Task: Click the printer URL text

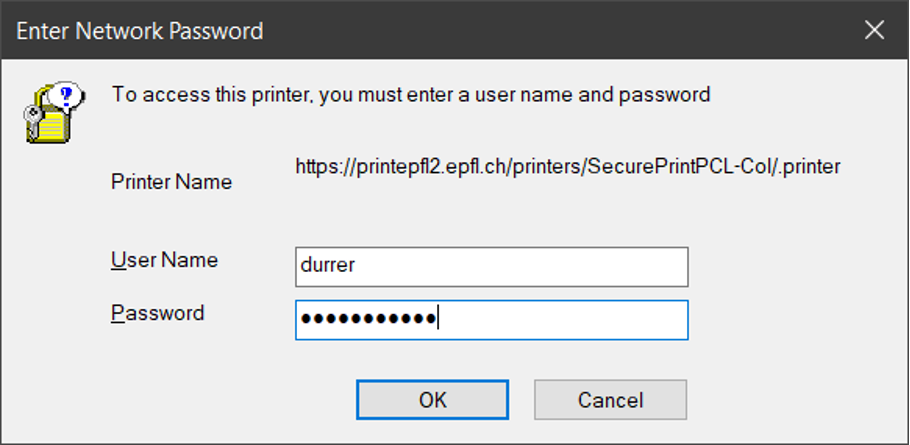Action: coord(567,167)
